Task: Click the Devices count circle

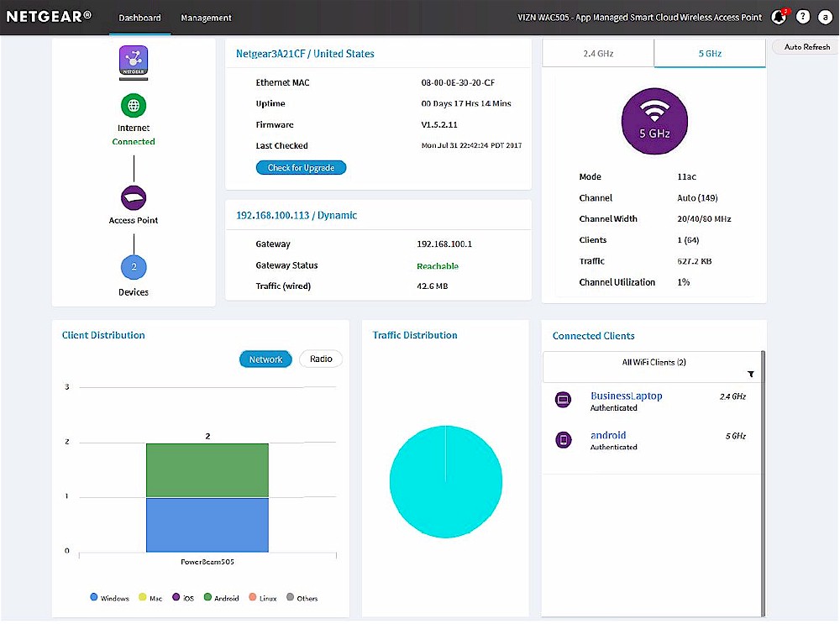Action: point(134,267)
